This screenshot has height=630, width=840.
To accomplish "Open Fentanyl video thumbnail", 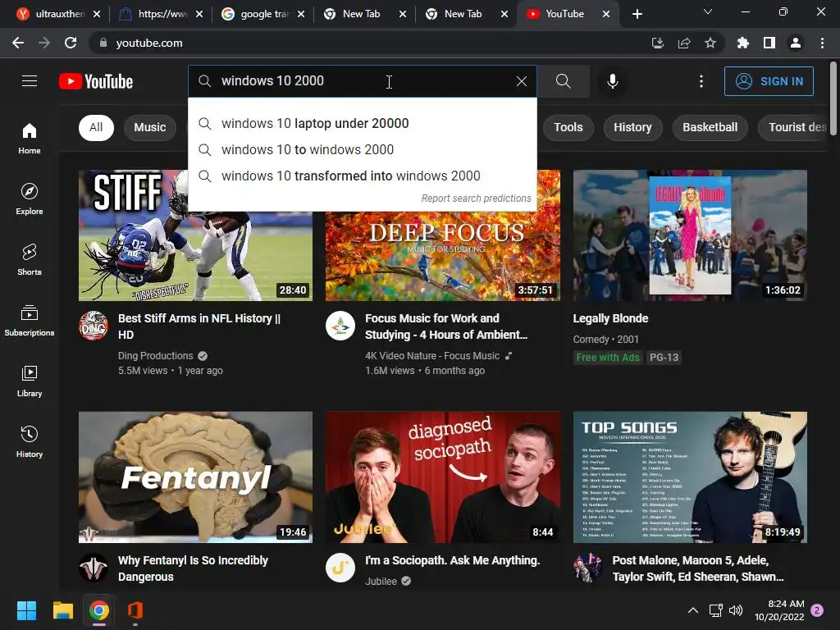I will click(195, 477).
